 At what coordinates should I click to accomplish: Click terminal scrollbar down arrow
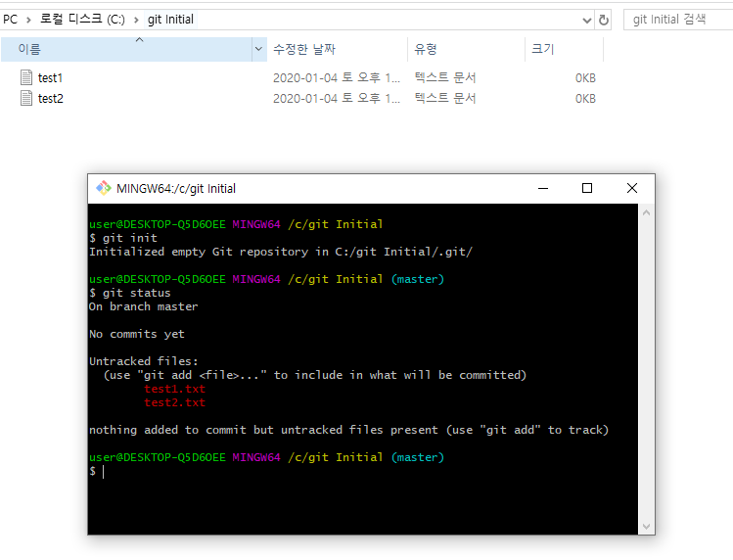tap(647, 527)
